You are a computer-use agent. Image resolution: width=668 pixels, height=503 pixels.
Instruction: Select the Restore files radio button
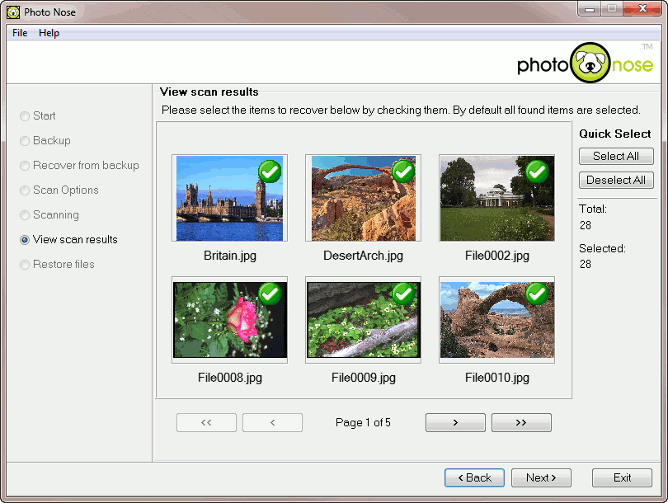[x=25, y=264]
